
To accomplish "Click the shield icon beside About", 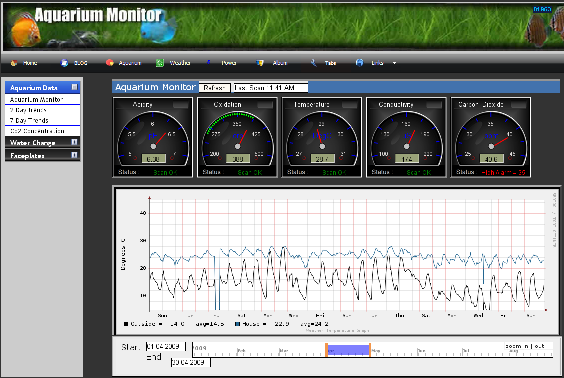I will (260, 63).
